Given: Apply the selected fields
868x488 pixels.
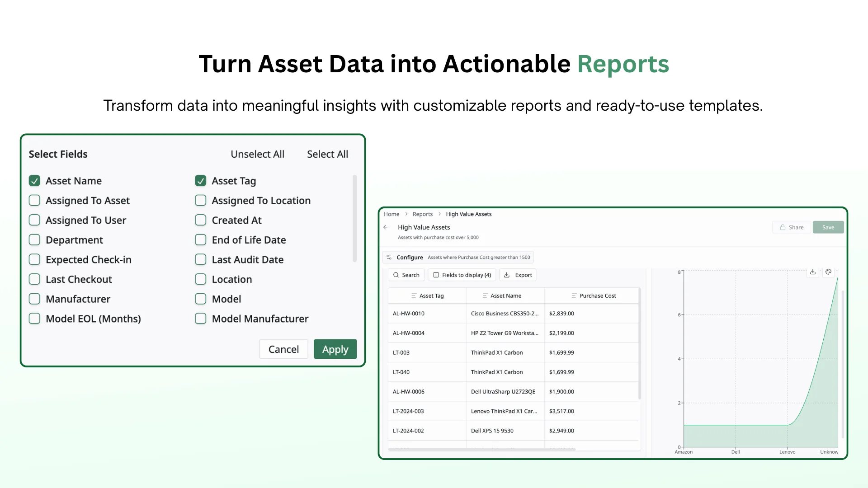Looking at the screenshot, I should click(335, 349).
